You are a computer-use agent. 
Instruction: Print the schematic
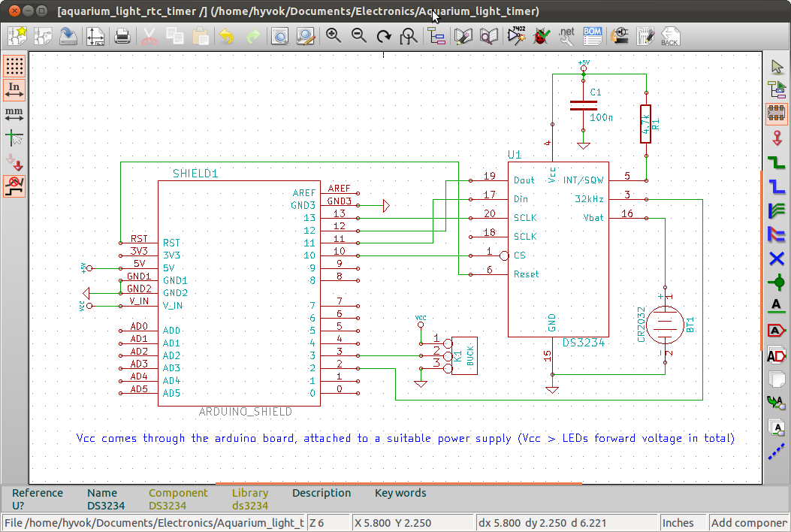pos(122,36)
